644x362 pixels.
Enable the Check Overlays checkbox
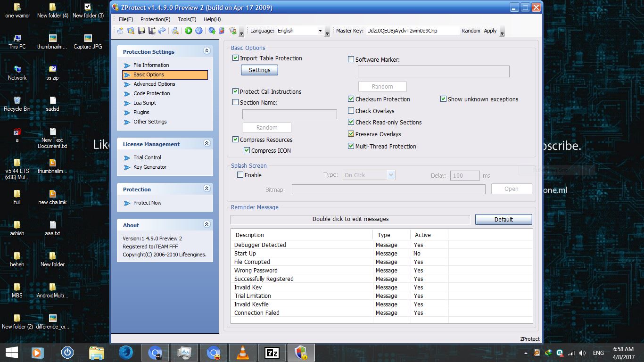(351, 111)
